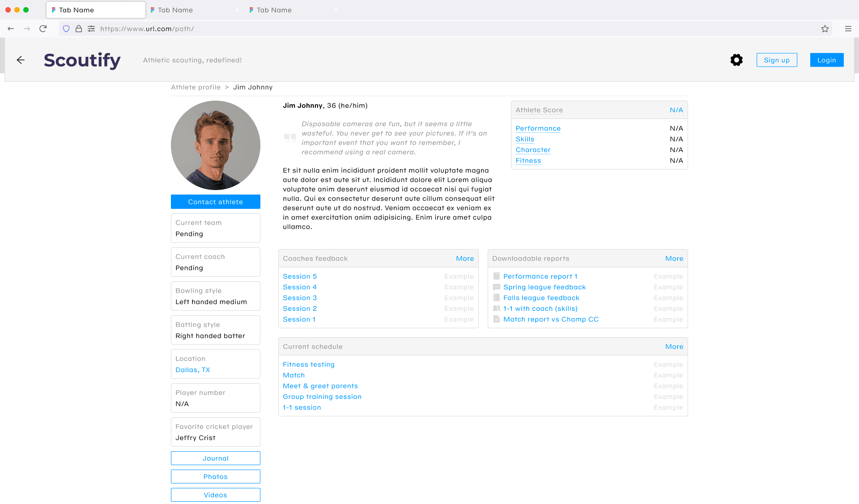This screenshot has width=859, height=504.
Task: Click the padlock site security icon
Action: click(79, 29)
